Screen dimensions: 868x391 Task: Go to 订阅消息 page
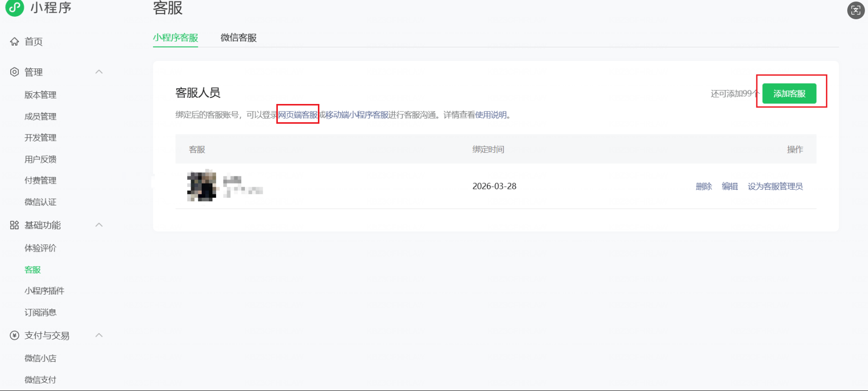tap(41, 312)
